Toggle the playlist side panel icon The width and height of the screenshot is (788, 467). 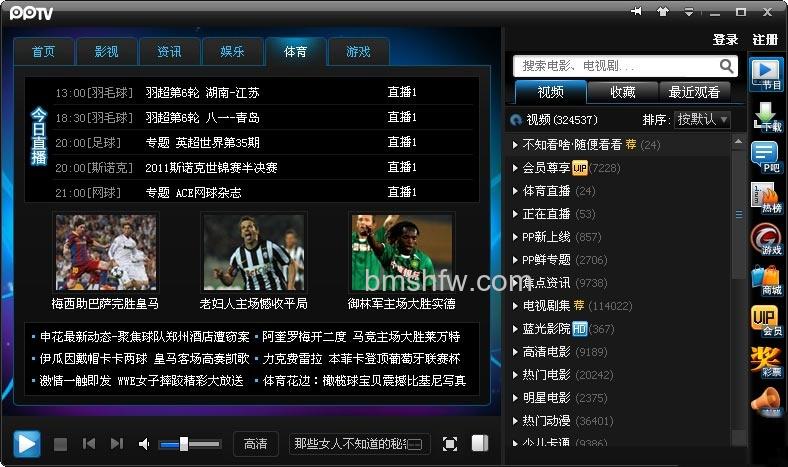(x=480, y=443)
